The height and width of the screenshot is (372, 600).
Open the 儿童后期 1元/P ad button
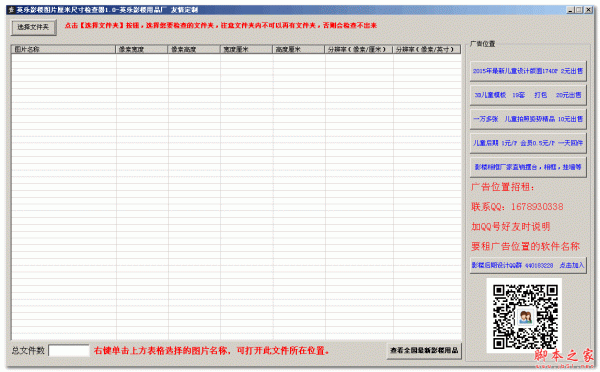click(x=528, y=143)
